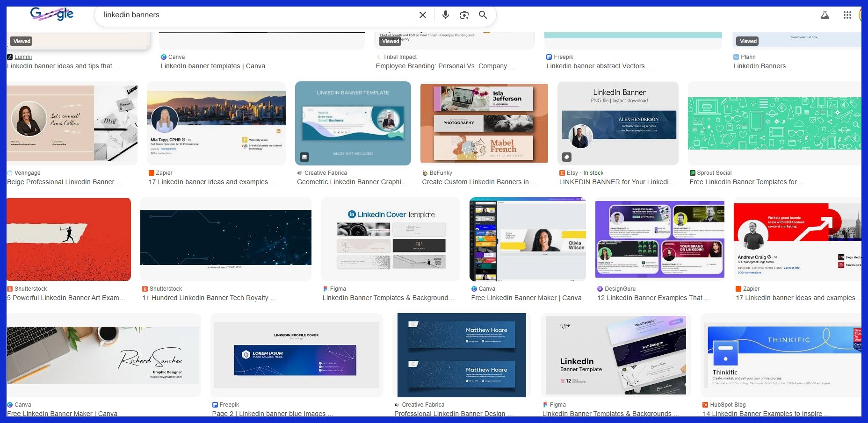Click the image overlay icon on the Geometric banner thumbnail
868x423 pixels.
304,157
